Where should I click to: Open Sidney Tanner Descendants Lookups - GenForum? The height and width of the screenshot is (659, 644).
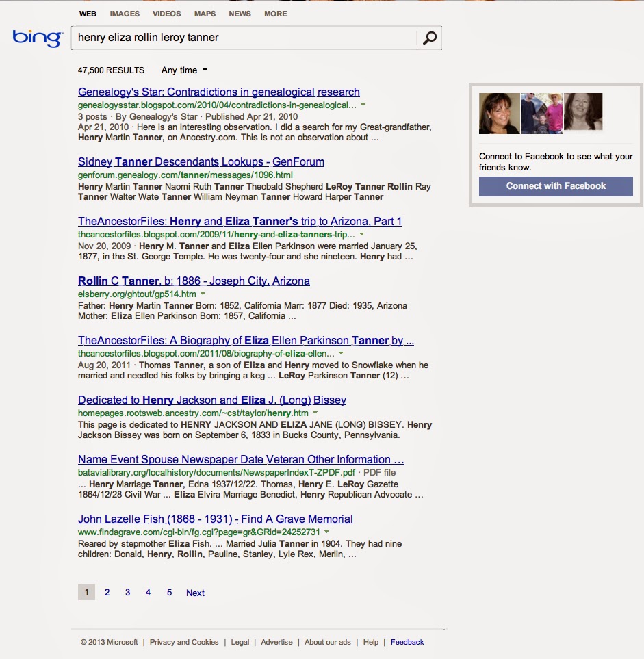click(201, 161)
